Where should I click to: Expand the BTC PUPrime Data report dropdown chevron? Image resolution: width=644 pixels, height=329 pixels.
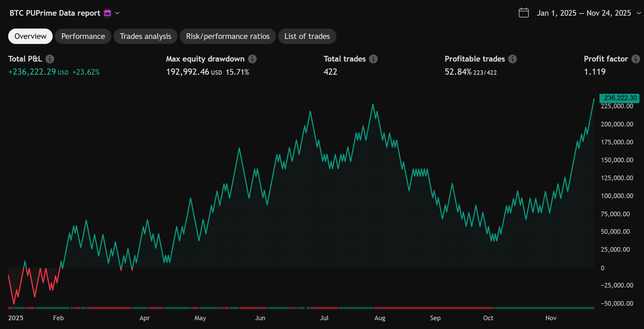click(x=117, y=13)
